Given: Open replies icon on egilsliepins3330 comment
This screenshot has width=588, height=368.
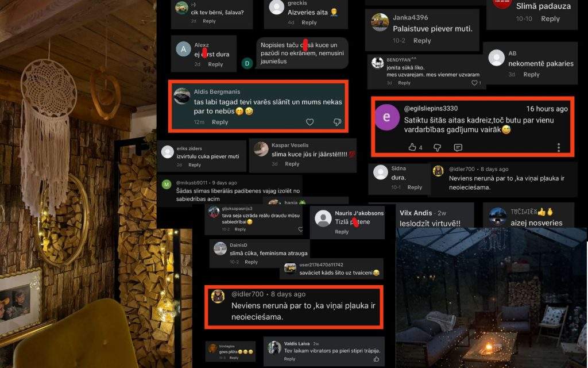Looking at the screenshot, I should (x=458, y=148).
